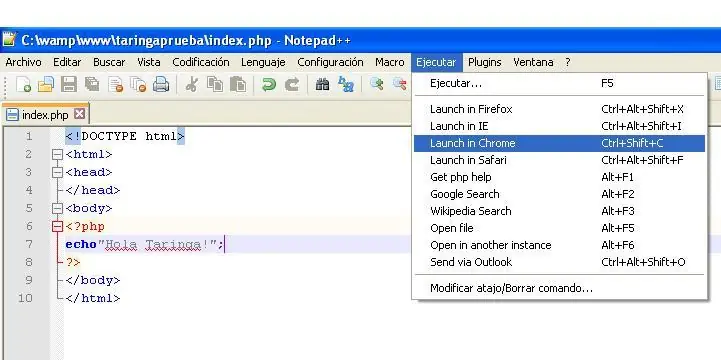Viewport: 721px width, 360px height.
Task: Open the Codificación menu
Action: pyautogui.click(x=201, y=63)
